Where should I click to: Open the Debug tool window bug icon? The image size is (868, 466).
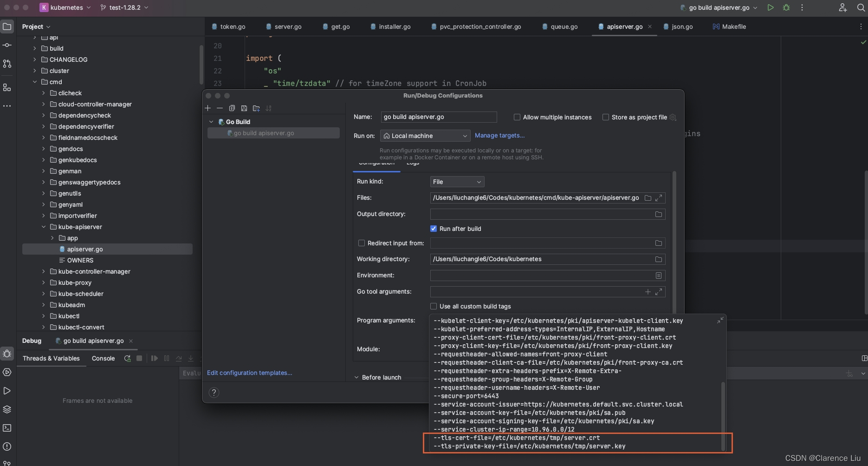click(7, 354)
